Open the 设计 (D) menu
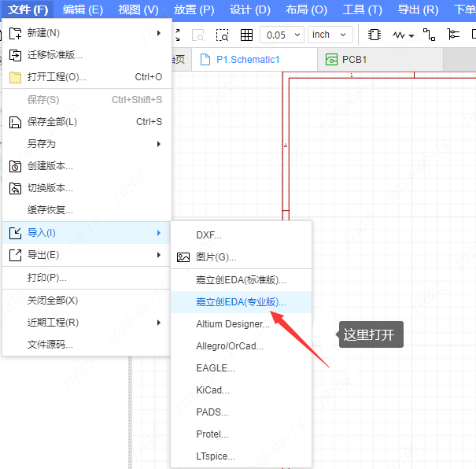The image size is (476, 469). 250,10
